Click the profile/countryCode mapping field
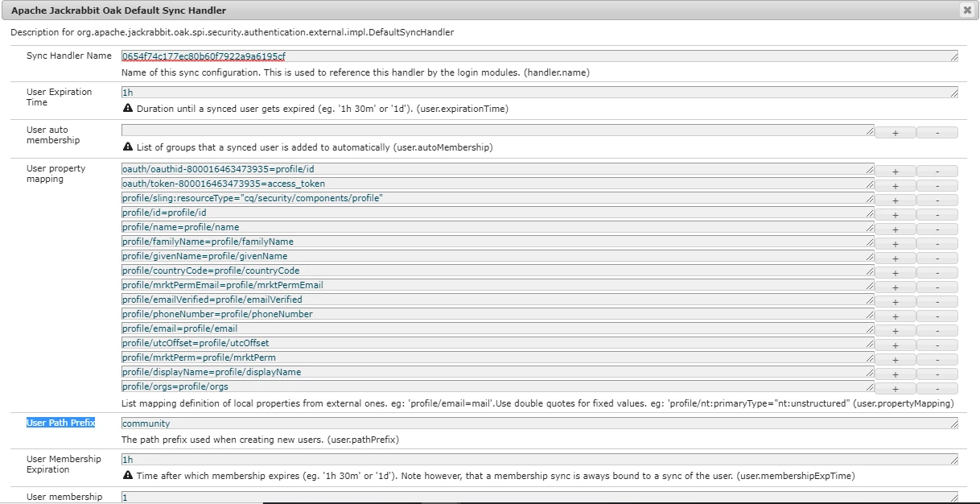This screenshot has width=980, height=504. click(498, 271)
